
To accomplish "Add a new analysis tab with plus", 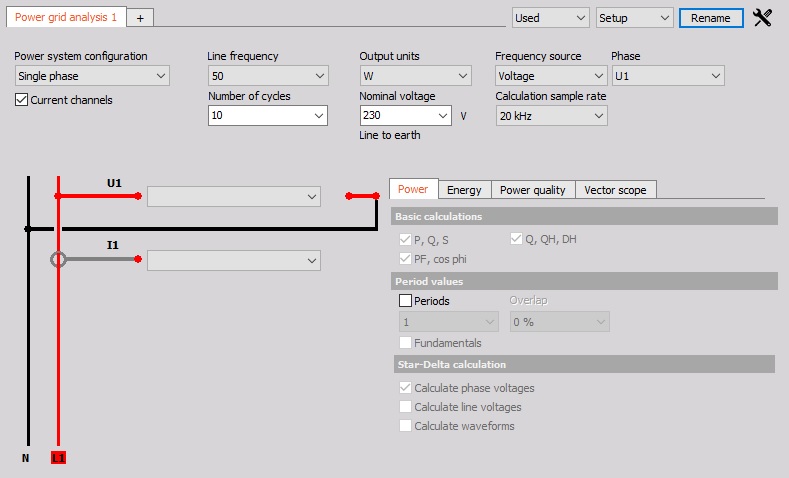I will click(140, 18).
